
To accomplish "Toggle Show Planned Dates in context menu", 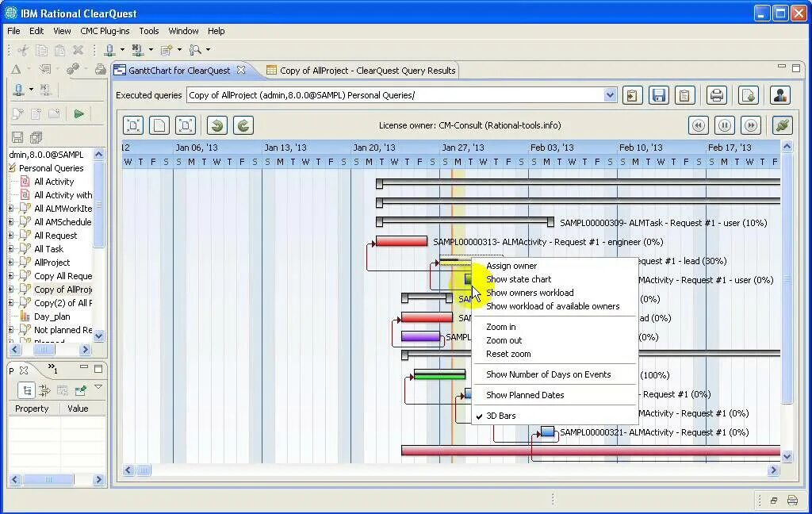I will (554, 395).
